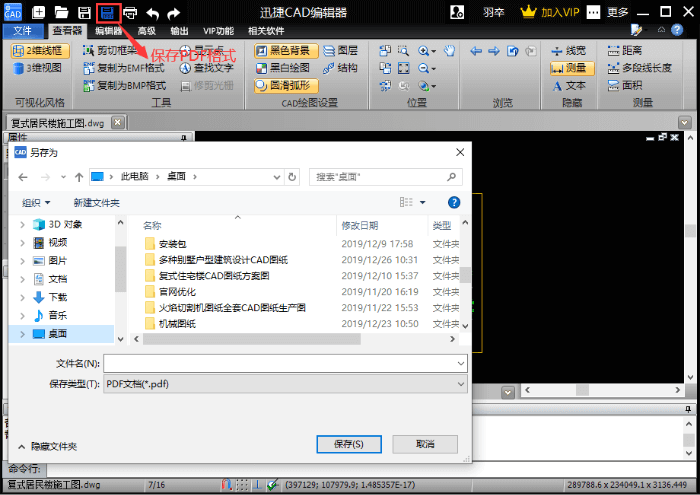Toggle 黑白绘图 option
Image resolution: width=700 pixels, height=495 pixels.
click(283, 68)
